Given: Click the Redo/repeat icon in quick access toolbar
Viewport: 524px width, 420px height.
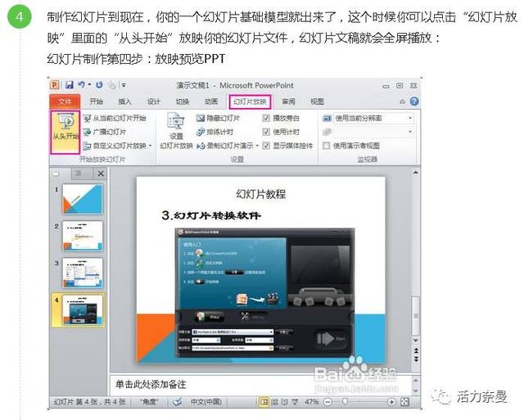Looking at the screenshot, I should tap(99, 85).
